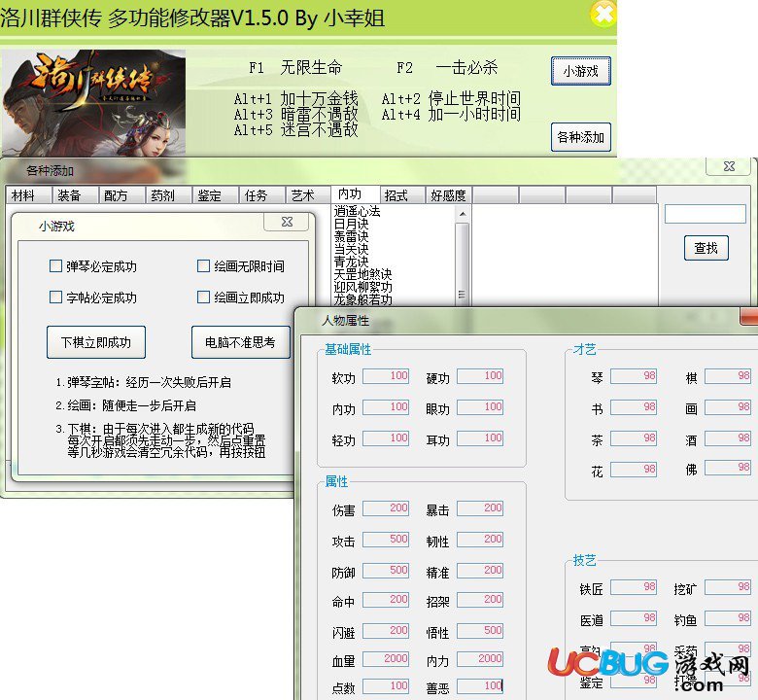Click the 下棋立即成功 button
The image size is (758, 700).
tap(95, 342)
